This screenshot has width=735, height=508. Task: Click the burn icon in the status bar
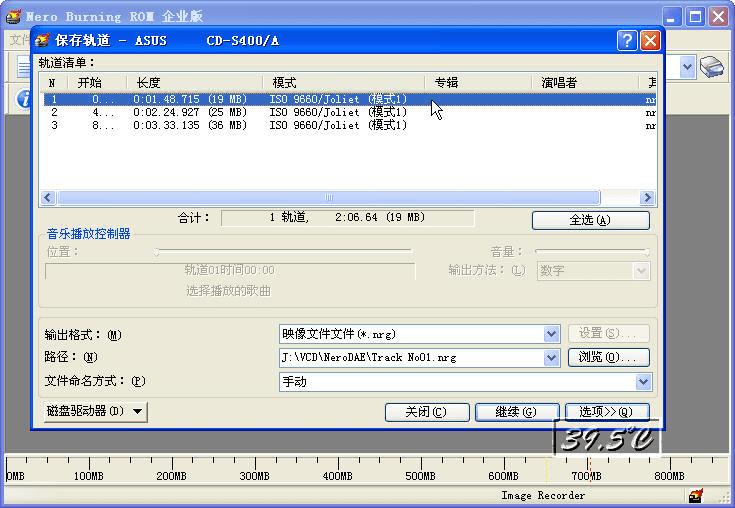pyautogui.click(x=696, y=495)
